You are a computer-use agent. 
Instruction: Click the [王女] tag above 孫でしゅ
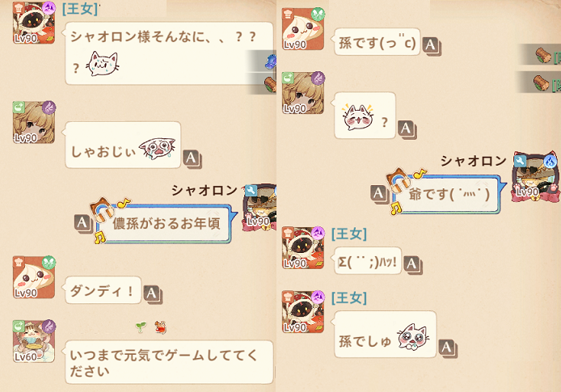[349, 297]
